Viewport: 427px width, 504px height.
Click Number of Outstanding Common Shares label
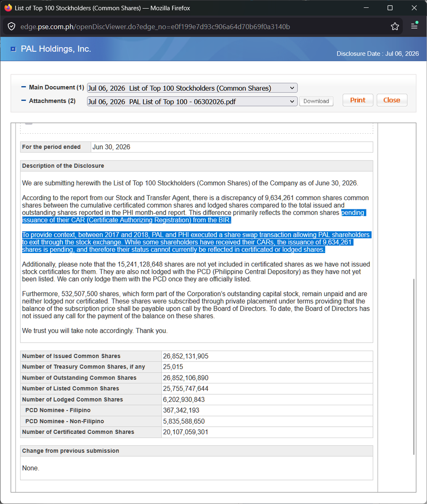pos(79,377)
